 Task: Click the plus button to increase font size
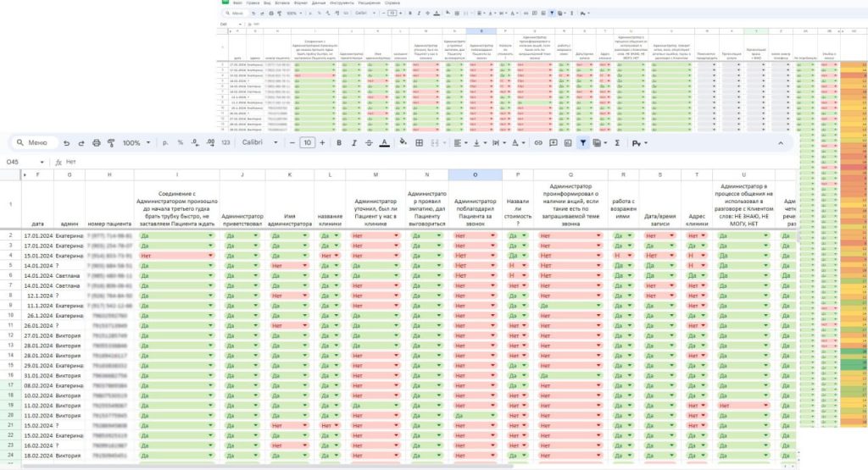(x=324, y=143)
